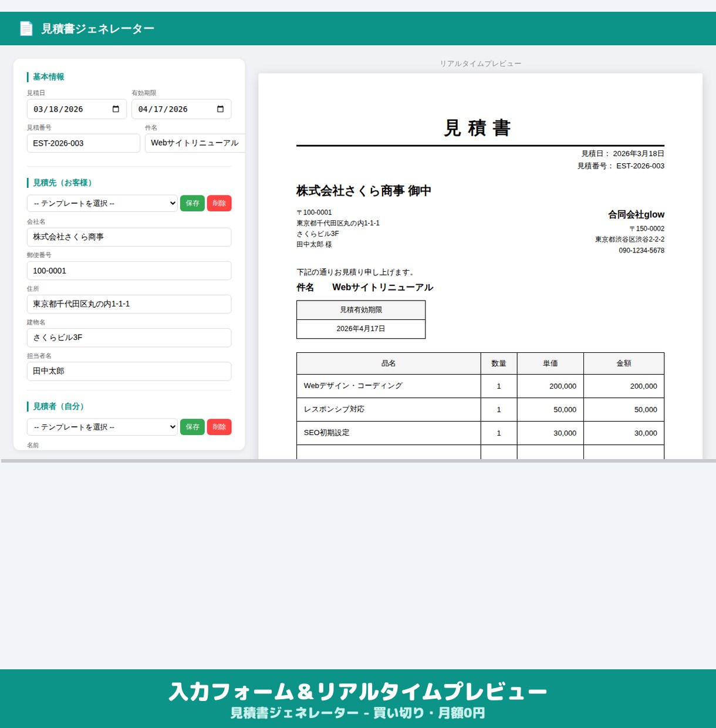
Task: Click 金額 column header in table
Action: click(x=624, y=363)
